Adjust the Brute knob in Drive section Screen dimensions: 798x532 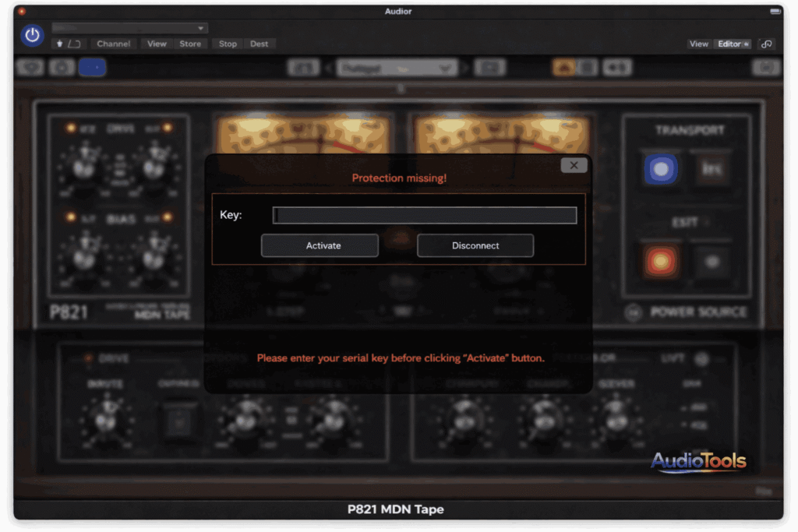pyautogui.click(x=104, y=420)
